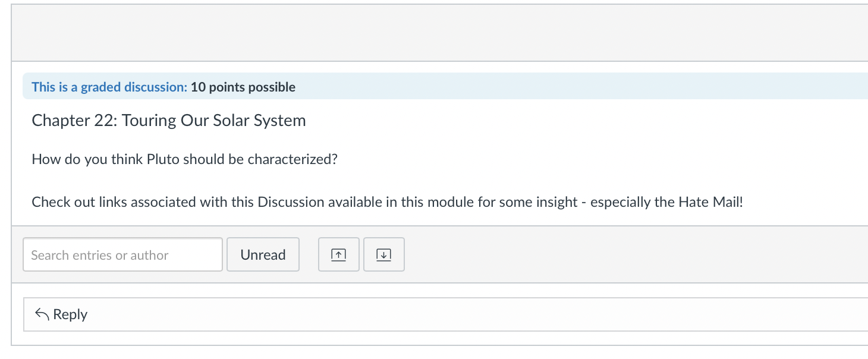Click the Reply text label
This screenshot has height=359, width=868.
click(x=70, y=314)
